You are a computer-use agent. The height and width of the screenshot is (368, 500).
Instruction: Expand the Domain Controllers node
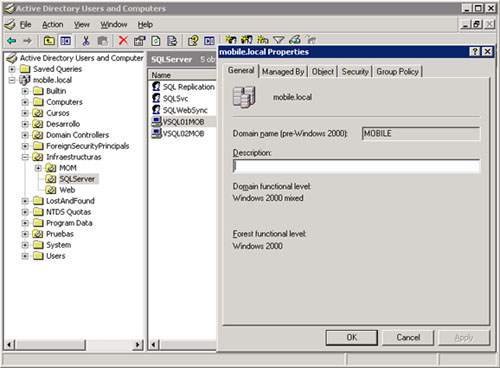point(25,135)
